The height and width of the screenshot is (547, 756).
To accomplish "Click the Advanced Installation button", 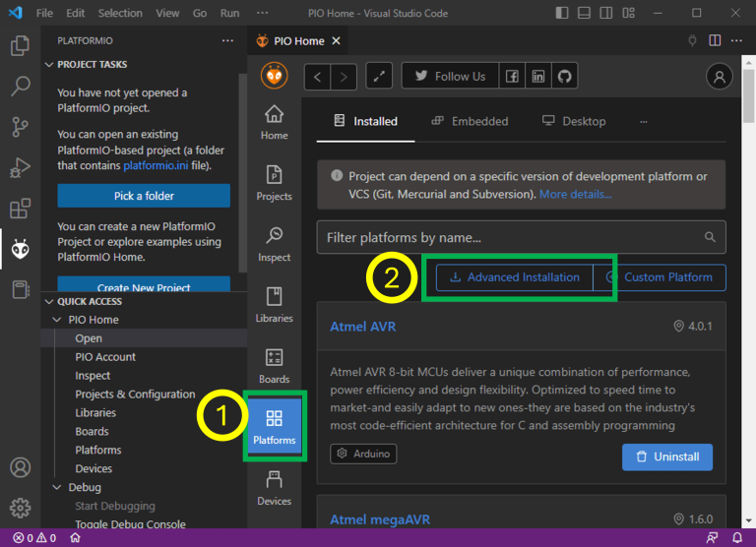I will click(x=514, y=277).
